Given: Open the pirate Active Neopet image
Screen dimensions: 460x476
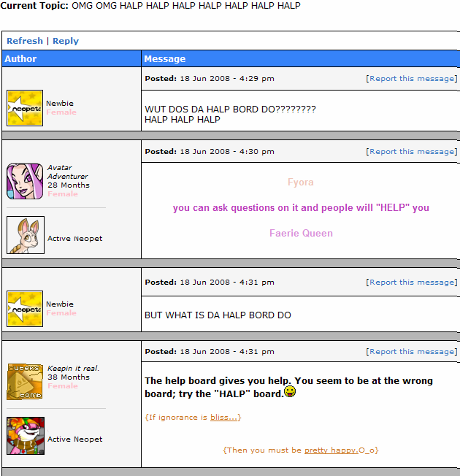Looking at the screenshot, I should 26,436.
